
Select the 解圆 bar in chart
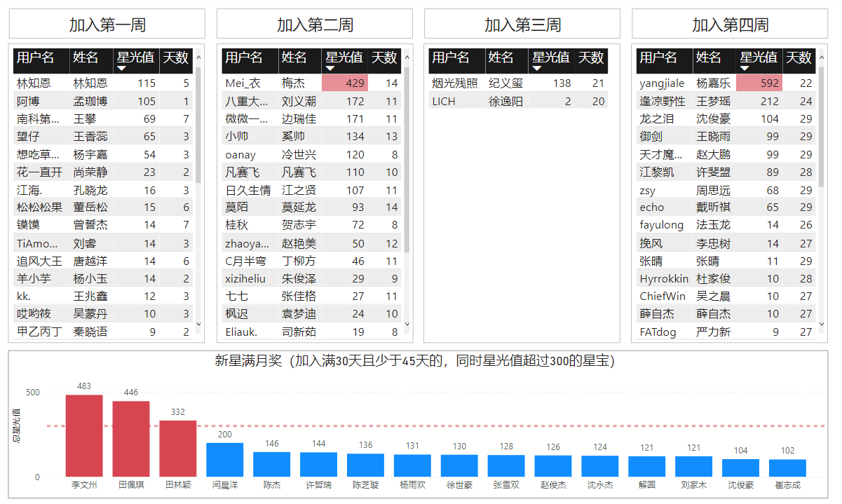(647, 467)
